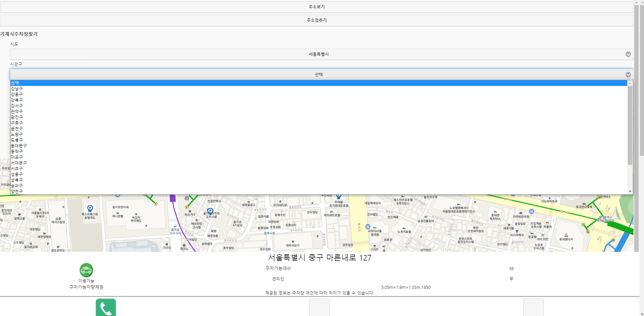Screen dimensions: 644x316
Task: Click the district list scroll-up arrow
Action: [x=630, y=83]
